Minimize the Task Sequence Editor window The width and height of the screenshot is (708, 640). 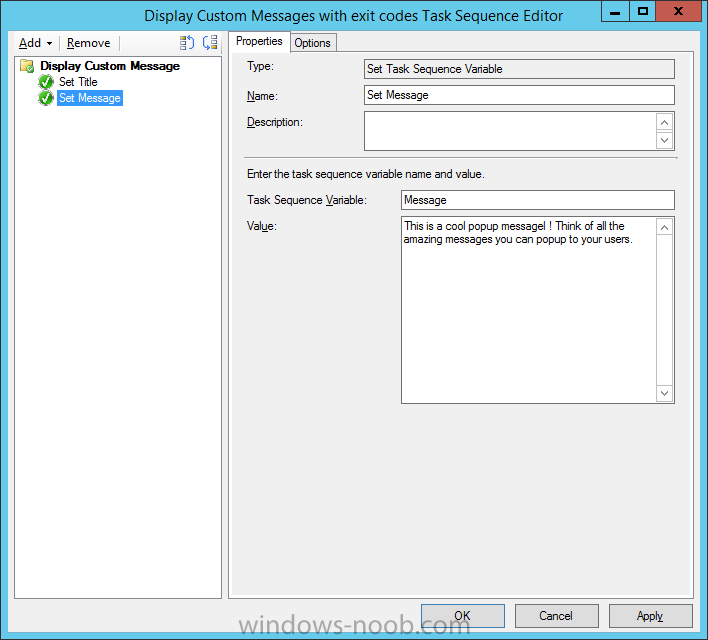615,11
